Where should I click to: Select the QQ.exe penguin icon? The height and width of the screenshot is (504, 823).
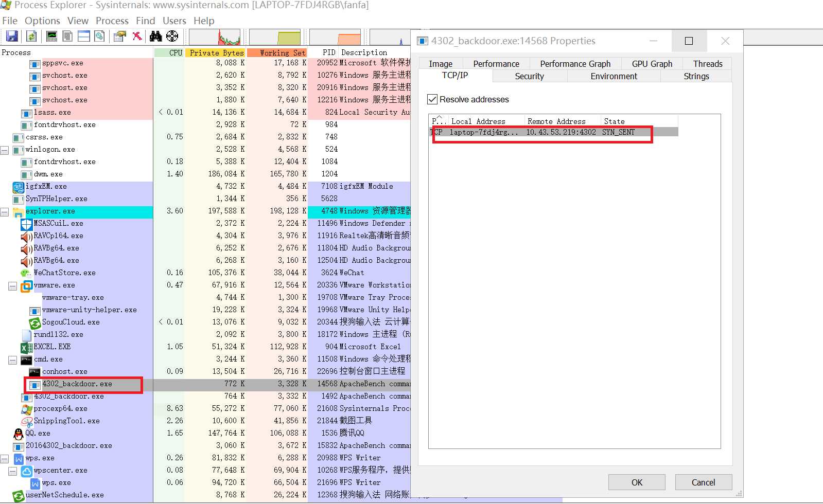(x=19, y=434)
